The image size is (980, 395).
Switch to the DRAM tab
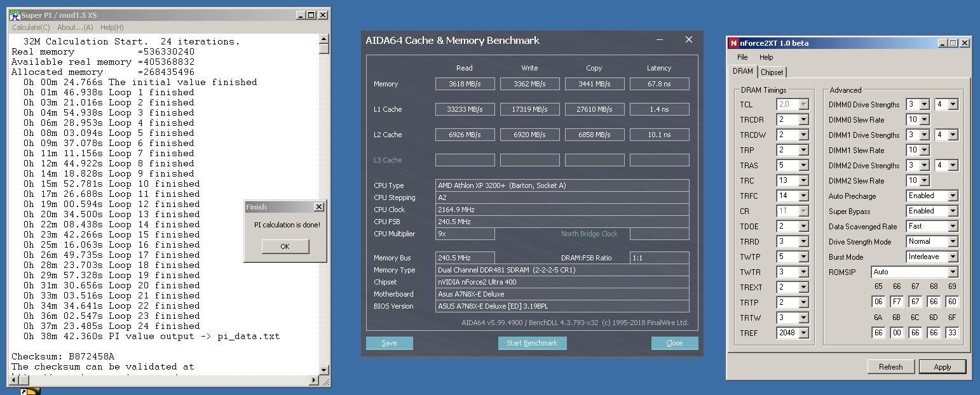click(x=742, y=71)
